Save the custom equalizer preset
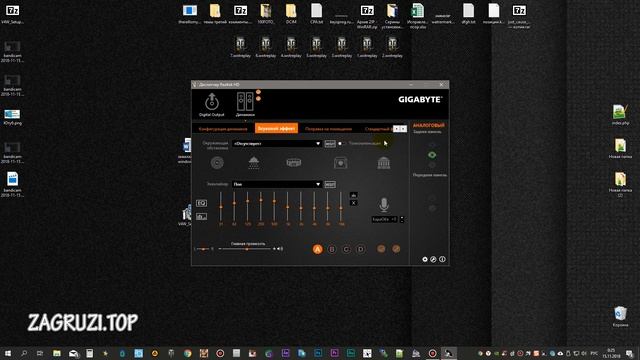The width and height of the screenshot is (640, 360). [353, 195]
